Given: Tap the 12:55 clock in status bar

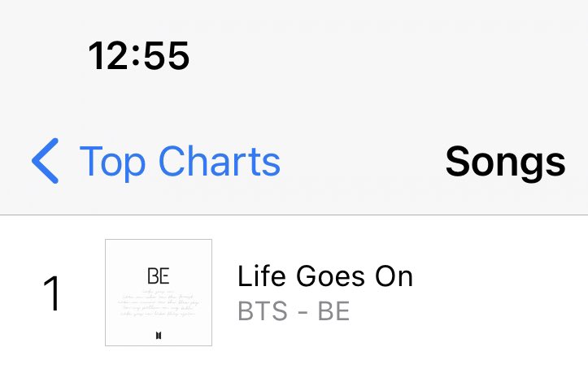Looking at the screenshot, I should click(x=139, y=56).
